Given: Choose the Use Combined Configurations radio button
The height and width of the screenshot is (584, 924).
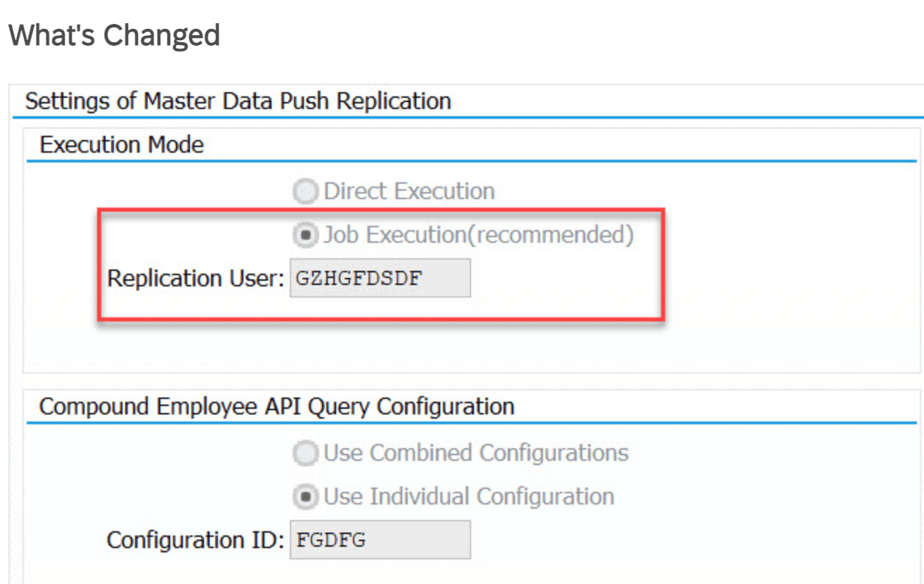Looking at the screenshot, I should 306,453.
